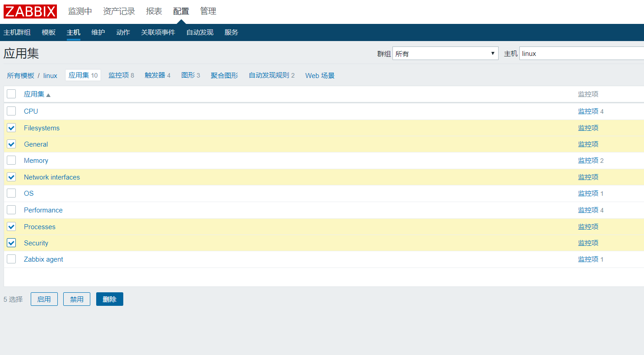
Task: Select the 配置 top menu
Action: 181,11
